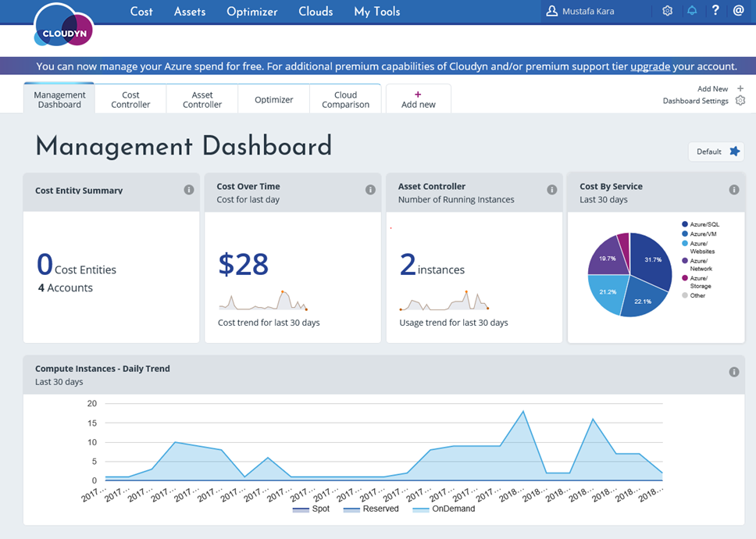Screen dimensions: 756x539
Task: Click the usage trend sparkline chart
Action: click(x=444, y=300)
